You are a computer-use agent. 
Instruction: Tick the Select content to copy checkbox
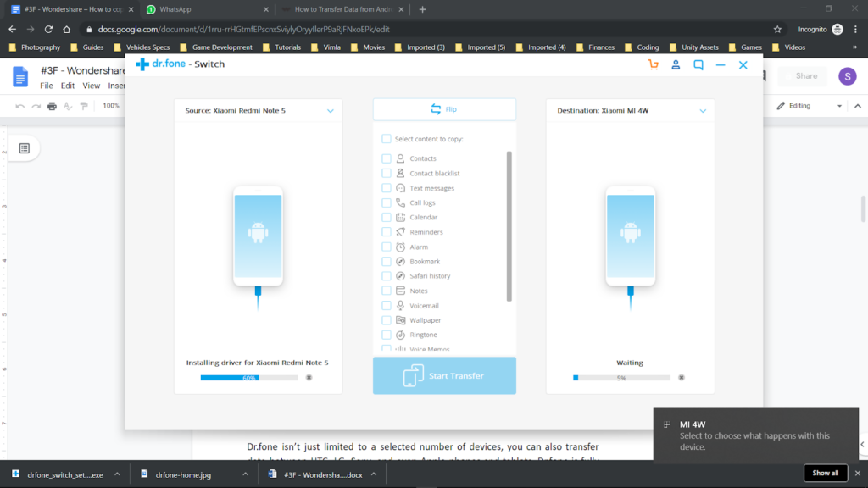click(x=387, y=139)
